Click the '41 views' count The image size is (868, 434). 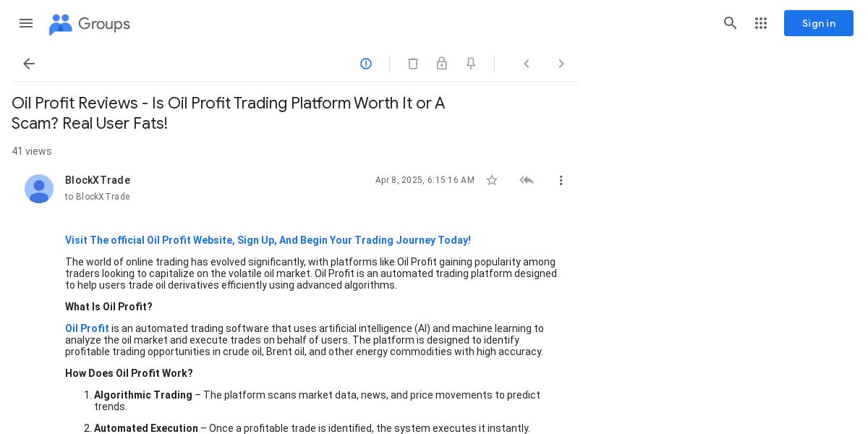click(x=32, y=151)
